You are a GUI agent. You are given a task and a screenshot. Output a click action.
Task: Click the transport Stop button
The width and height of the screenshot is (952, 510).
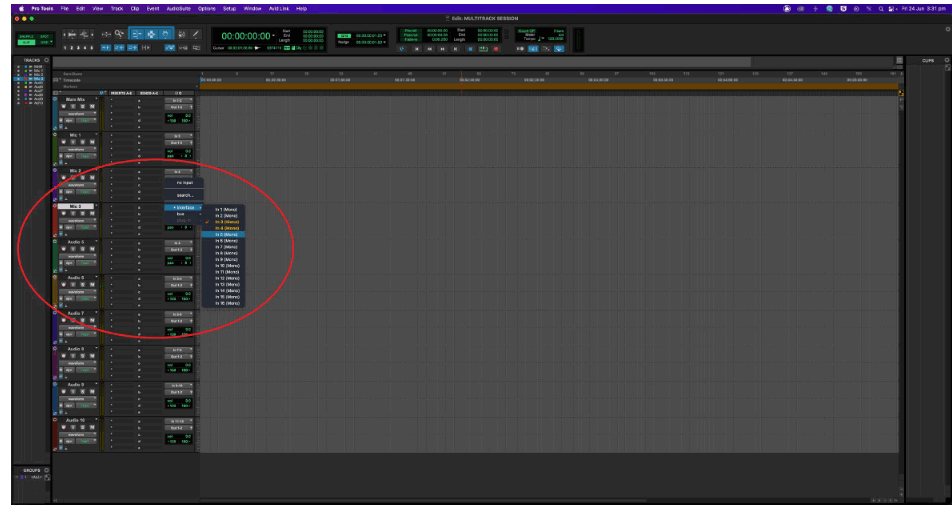click(x=471, y=49)
